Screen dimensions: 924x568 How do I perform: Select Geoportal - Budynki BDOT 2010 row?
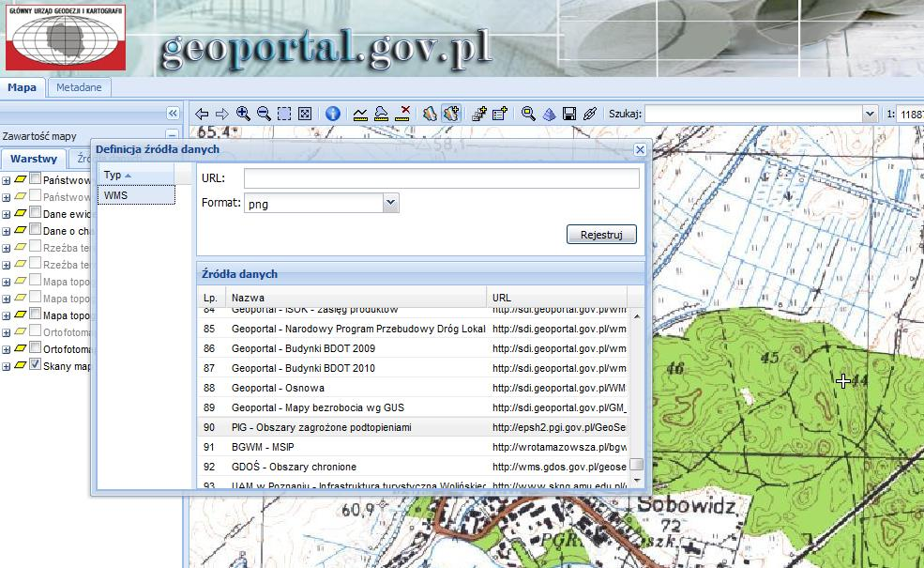click(x=413, y=368)
